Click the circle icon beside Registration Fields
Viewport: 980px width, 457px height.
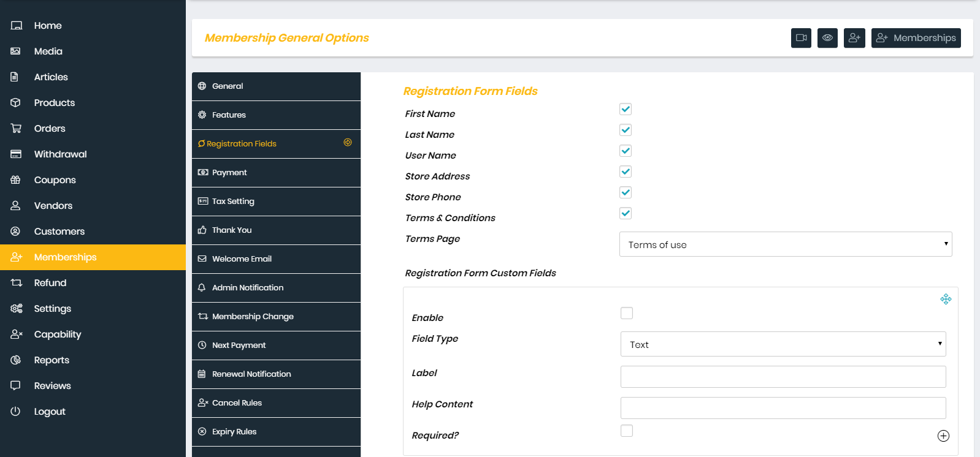[x=348, y=142]
